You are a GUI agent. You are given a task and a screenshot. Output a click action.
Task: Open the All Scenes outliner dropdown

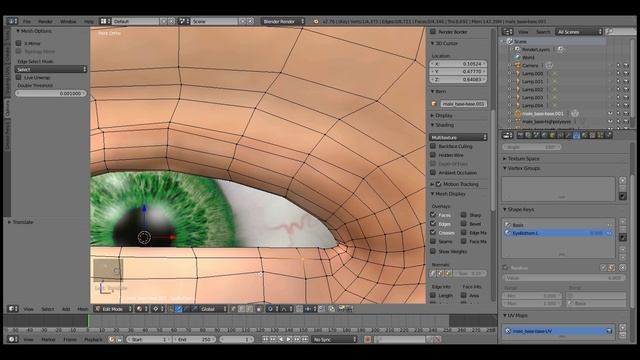pyautogui.click(x=579, y=32)
